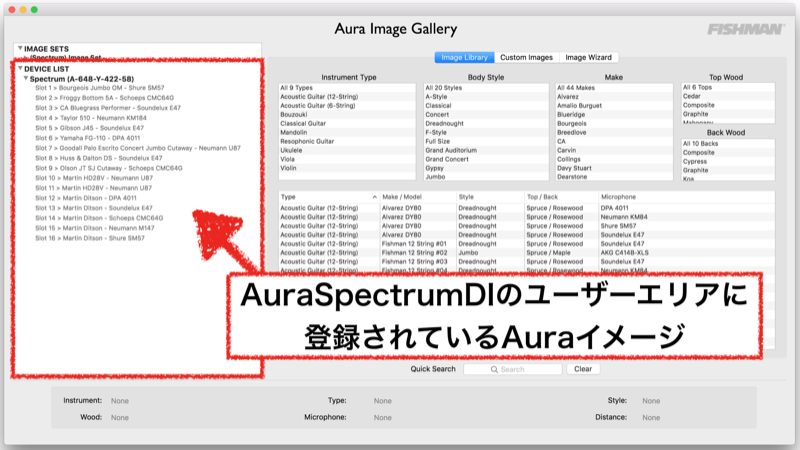800x450 pixels.
Task: Select Slot 8 Huss & Dalton DS
Action: click(x=98, y=158)
